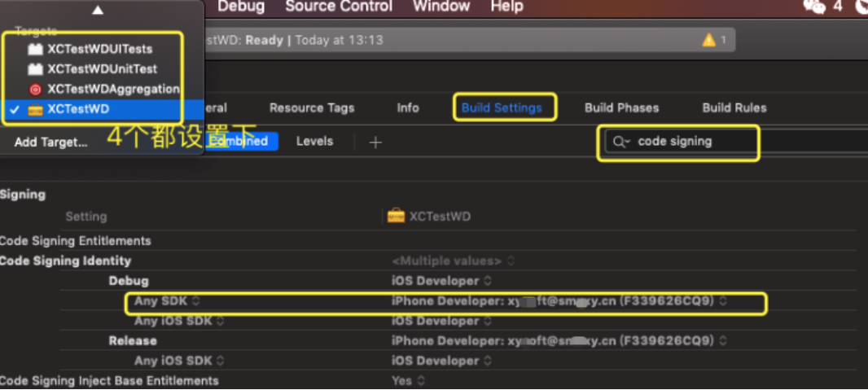Open Debug Any iOS SDK condition selector

click(x=179, y=322)
